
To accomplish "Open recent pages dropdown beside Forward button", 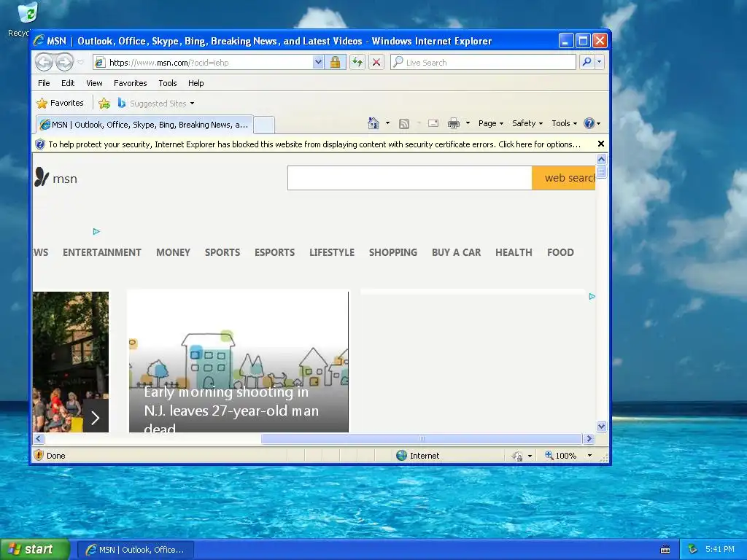I will (80, 63).
